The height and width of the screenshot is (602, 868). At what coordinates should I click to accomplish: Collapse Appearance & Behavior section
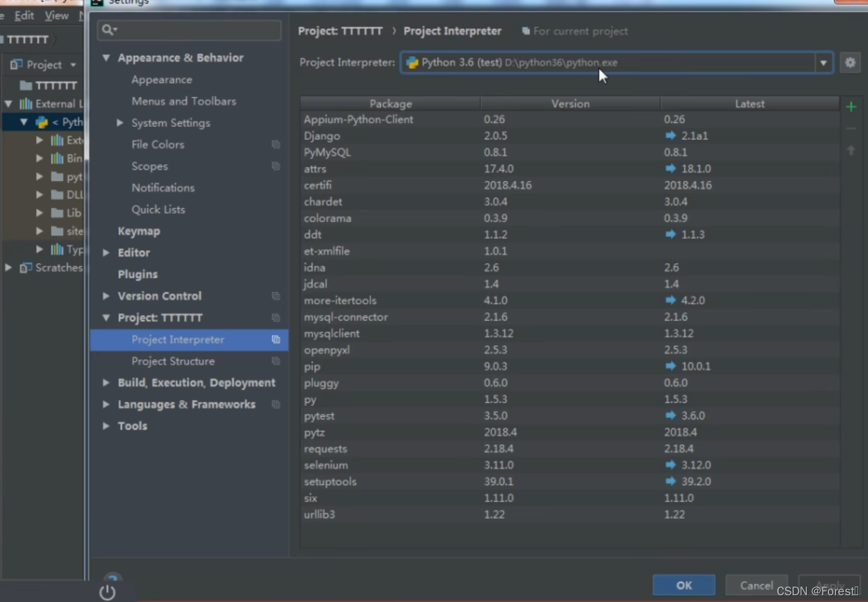(106, 57)
